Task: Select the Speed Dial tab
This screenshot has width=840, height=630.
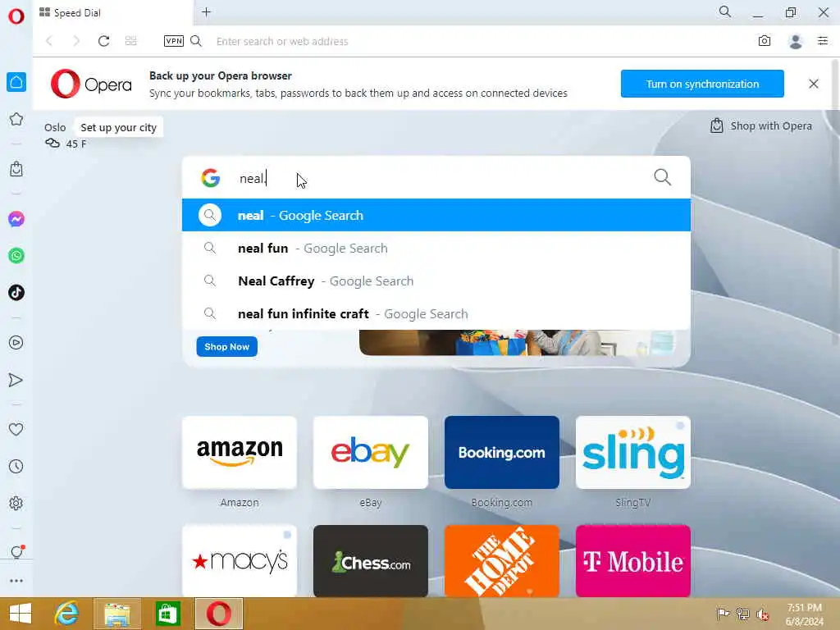Action: pyautogui.click(x=112, y=12)
